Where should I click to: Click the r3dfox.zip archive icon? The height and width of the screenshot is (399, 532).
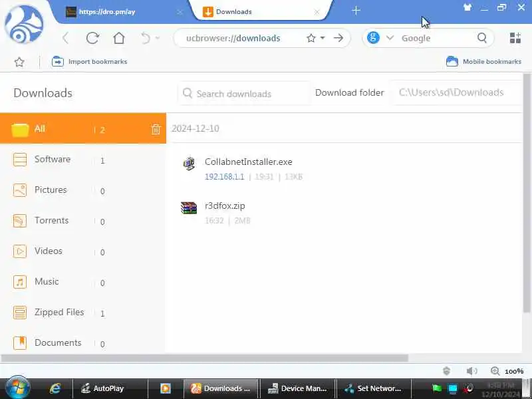189,207
